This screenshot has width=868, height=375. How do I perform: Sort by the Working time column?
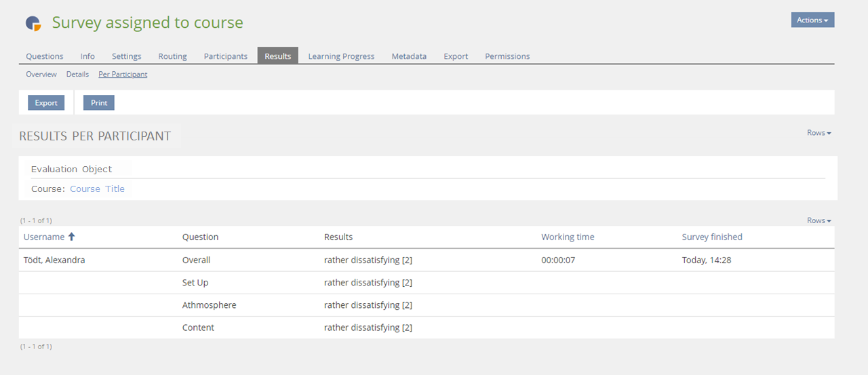coord(568,237)
